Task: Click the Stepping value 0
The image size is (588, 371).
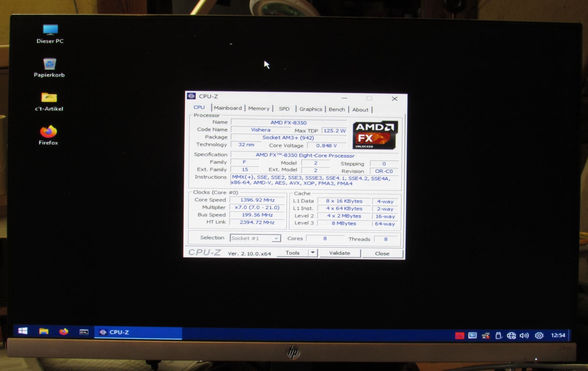Action: [384, 164]
